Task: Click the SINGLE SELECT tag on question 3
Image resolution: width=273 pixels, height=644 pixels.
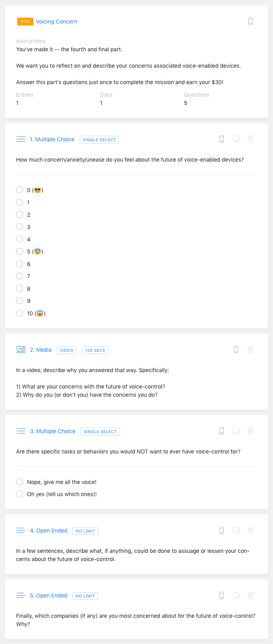Action: [x=100, y=432]
